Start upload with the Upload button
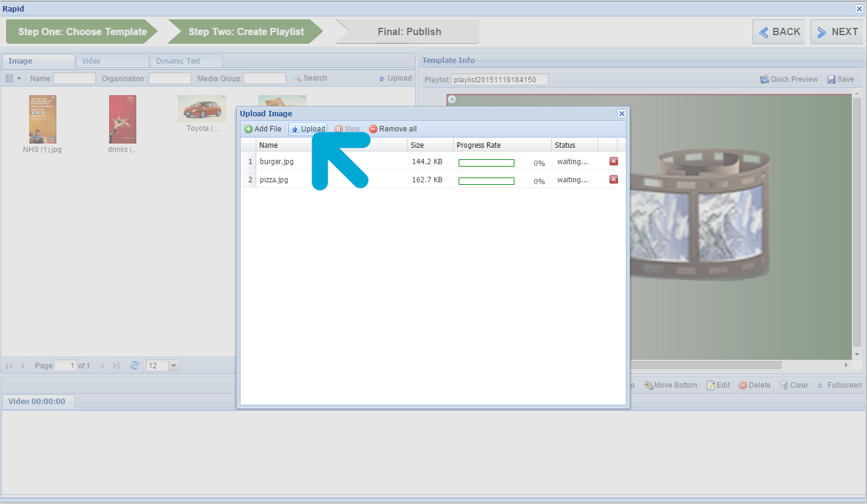The width and height of the screenshot is (867, 504). (x=308, y=129)
